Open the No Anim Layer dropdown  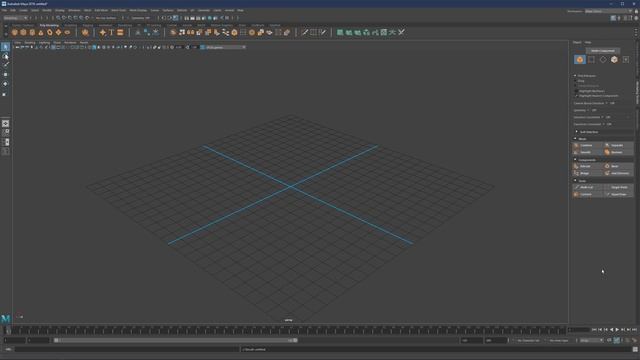[x=560, y=340]
